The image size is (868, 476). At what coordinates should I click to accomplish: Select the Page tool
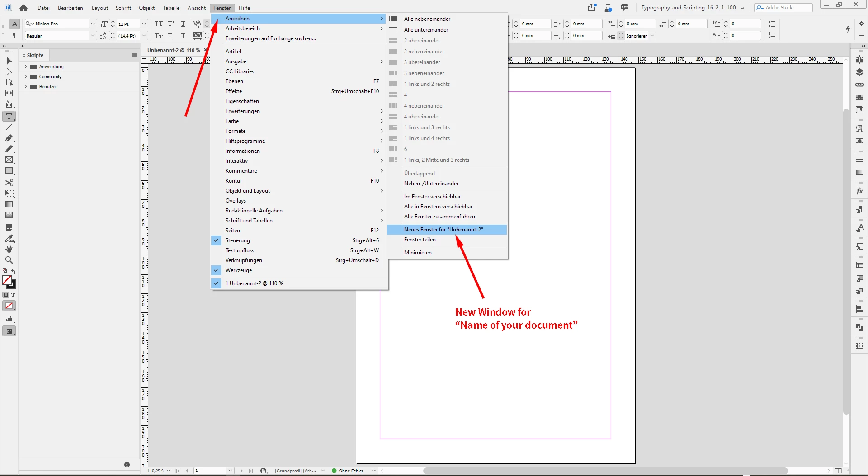pyautogui.click(x=9, y=82)
